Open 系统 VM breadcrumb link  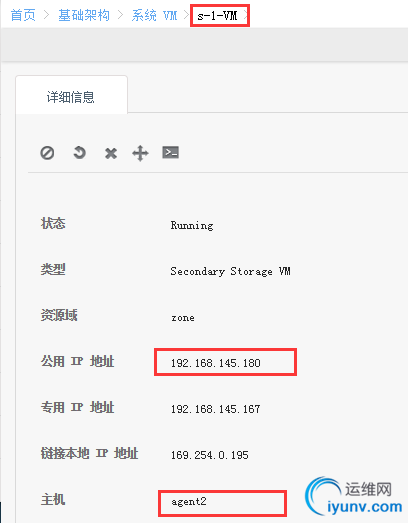click(x=154, y=15)
